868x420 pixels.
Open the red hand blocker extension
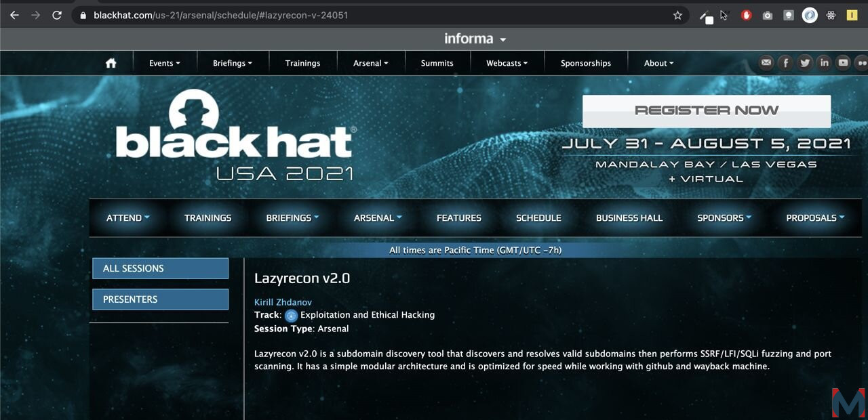pyautogui.click(x=747, y=15)
